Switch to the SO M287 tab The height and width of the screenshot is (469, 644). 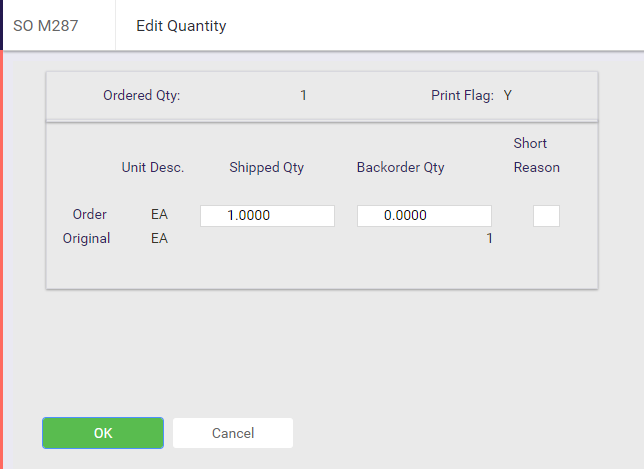(46, 25)
